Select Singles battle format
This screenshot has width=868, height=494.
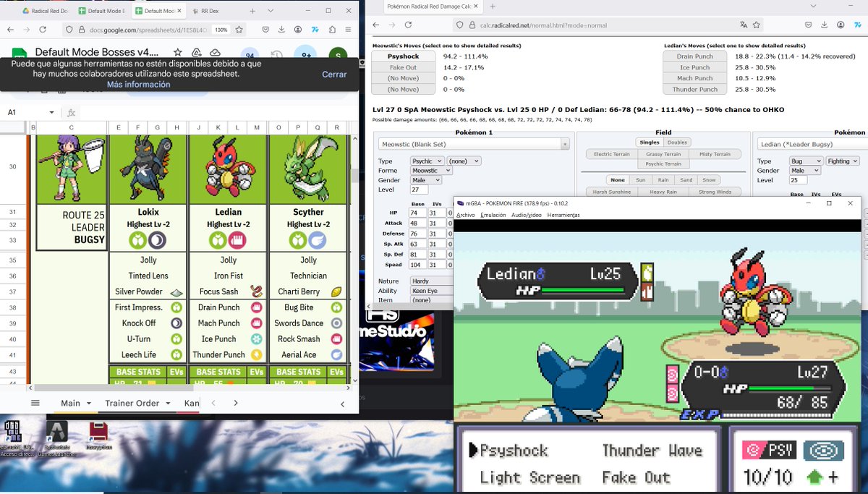pos(649,142)
